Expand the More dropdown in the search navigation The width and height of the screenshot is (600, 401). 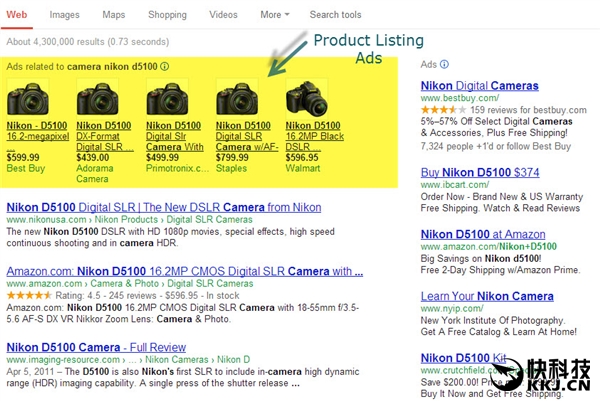coord(275,15)
